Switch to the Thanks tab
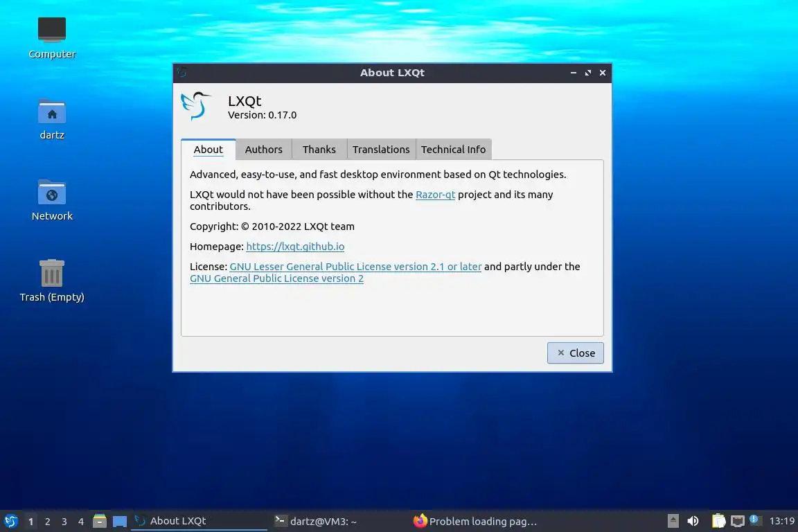The image size is (798, 532). (x=319, y=149)
